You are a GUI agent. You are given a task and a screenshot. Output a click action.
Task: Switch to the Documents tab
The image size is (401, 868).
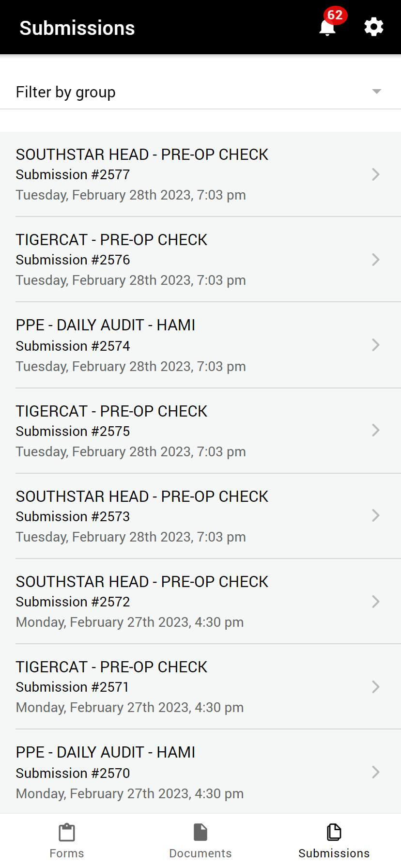coord(200,841)
